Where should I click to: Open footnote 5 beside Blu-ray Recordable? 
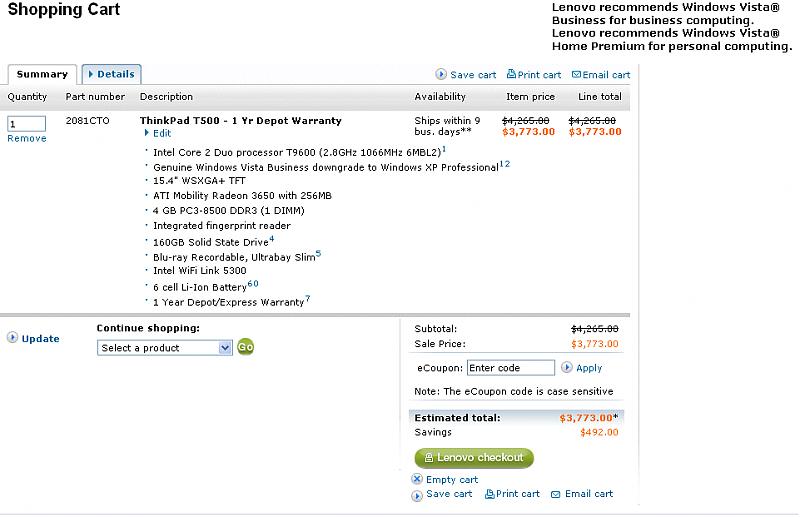tap(318, 253)
